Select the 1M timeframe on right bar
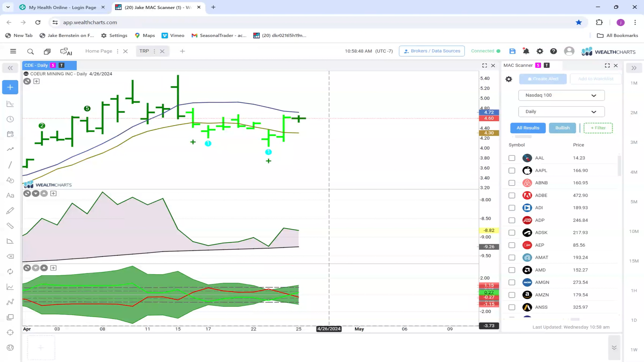644x362 pixels. click(x=634, y=83)
